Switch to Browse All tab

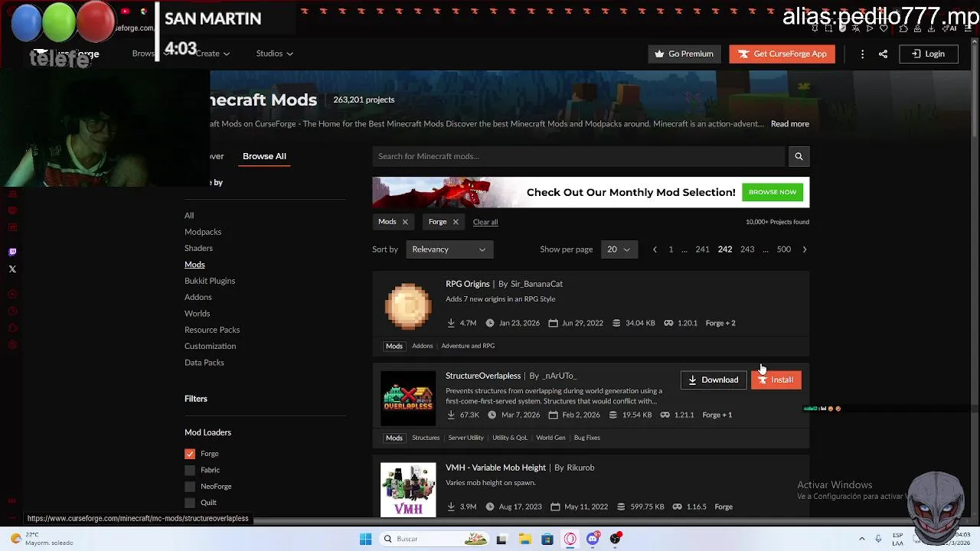(264, 156)
